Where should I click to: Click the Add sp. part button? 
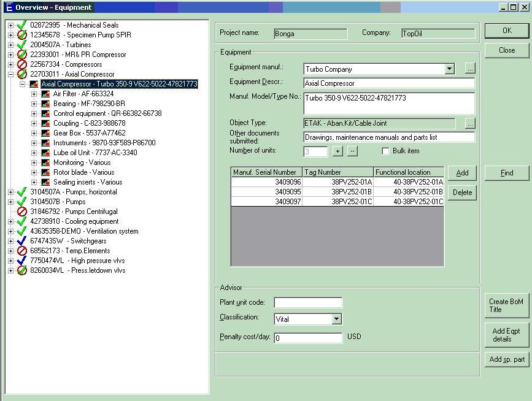507,359
